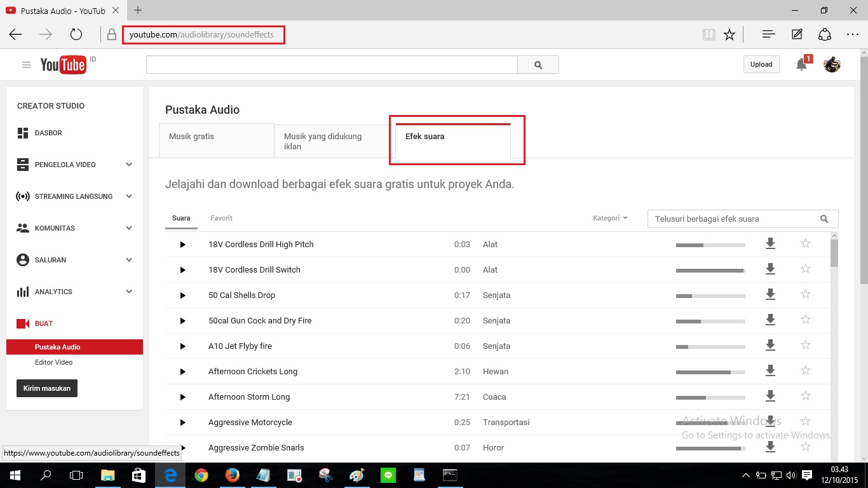The image size is (868, 488).
Task: Favorite 18V Cordless Drill High Pitch star
Action: coord(806,243)
